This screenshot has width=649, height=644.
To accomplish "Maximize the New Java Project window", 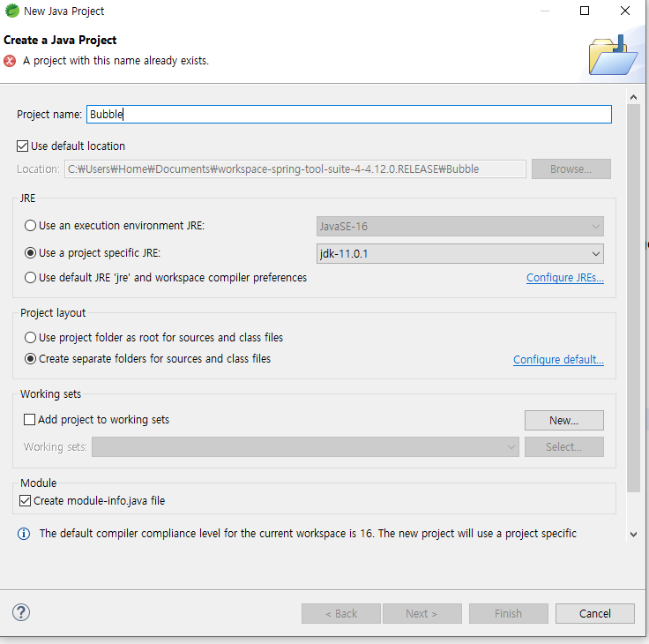I will click(584, 11).
